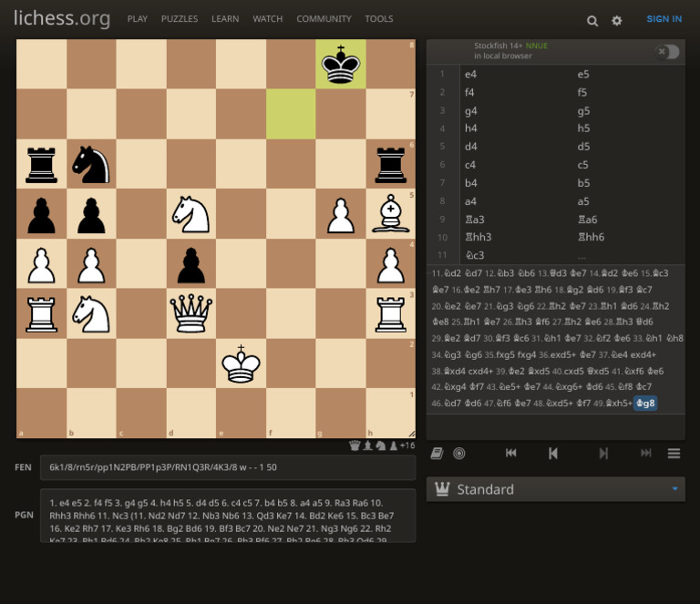Click the highlighted empty f7 square
Screen dimensions: 700x604
click(291, 114)
